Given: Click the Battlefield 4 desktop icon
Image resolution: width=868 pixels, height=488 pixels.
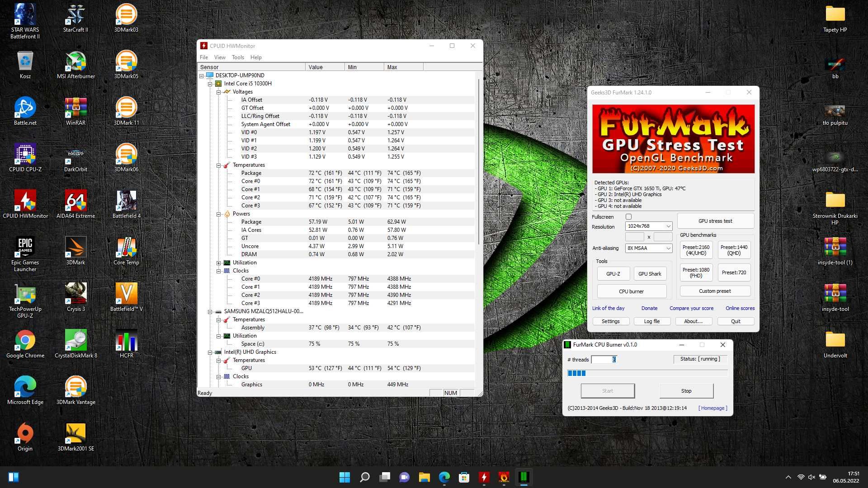Looking at the screenshot, I should tap(126, 204).
